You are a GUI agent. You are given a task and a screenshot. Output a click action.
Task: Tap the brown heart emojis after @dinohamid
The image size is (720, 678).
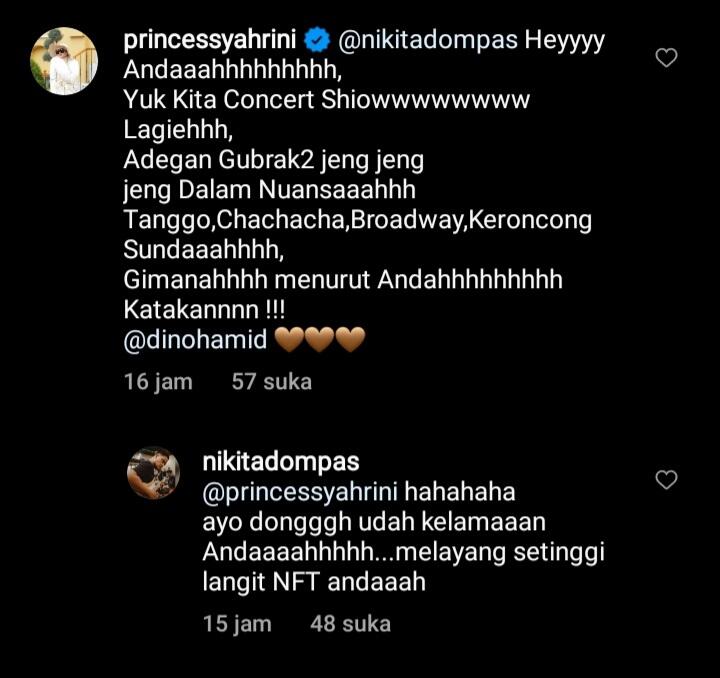click(x=320, y=340)
